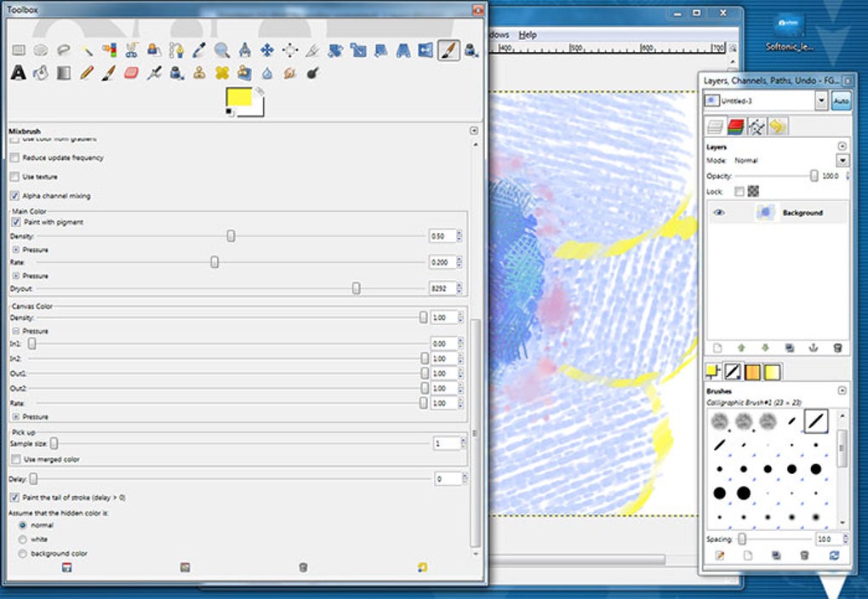Refresh the brushes list
The image size is (868, 599).
coord(834,556)
